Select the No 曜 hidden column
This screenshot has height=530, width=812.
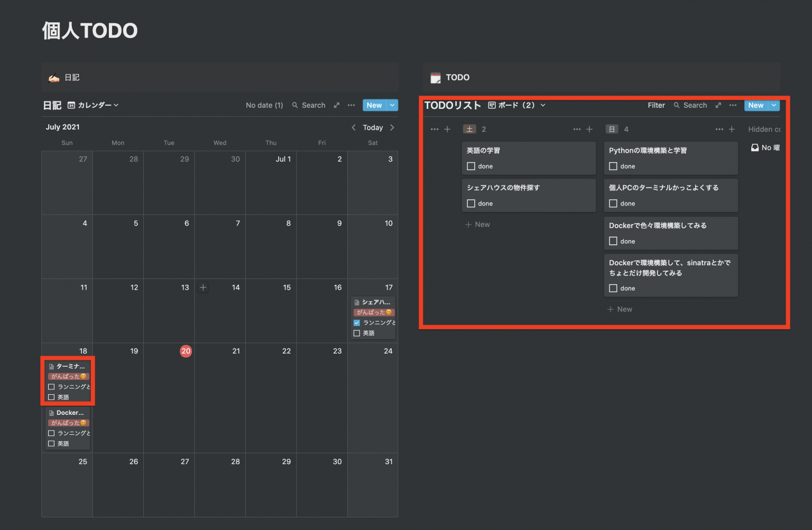(x=766, y=147)
